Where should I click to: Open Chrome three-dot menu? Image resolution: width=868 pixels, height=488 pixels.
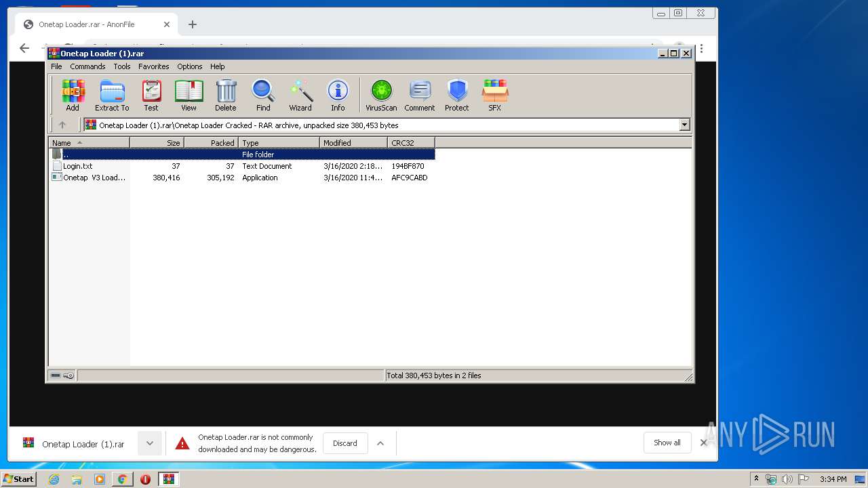(702, 49)
